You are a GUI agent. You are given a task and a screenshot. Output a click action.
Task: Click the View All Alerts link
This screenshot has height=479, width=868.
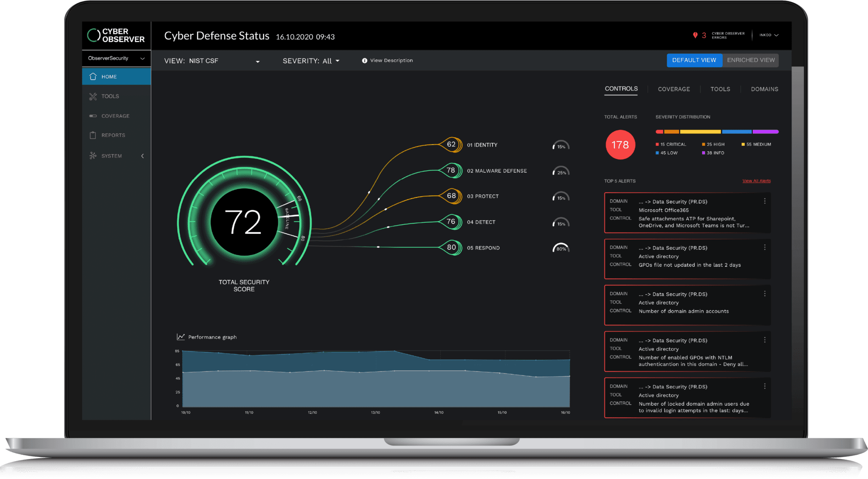point(756,181)
